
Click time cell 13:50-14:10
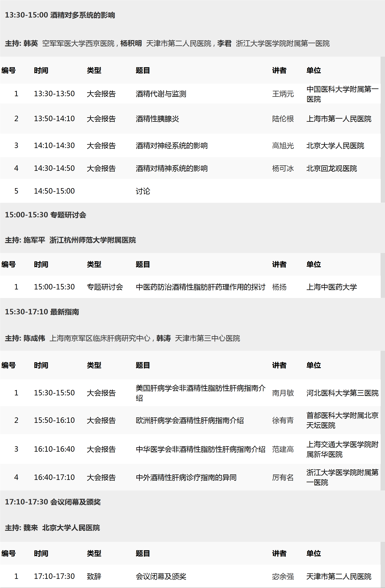[54, 119]
